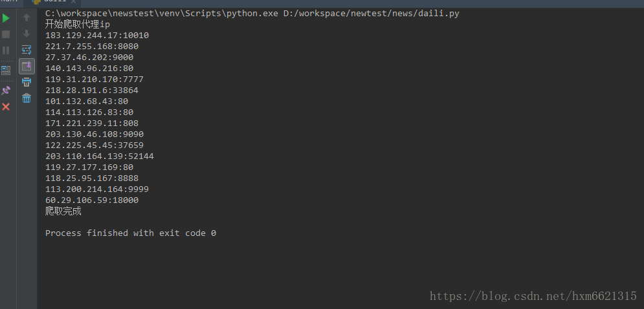Click the Stop process square icon
Image resolution: width=644 pixels, height=309 pixels.
[x=6, y=34]
